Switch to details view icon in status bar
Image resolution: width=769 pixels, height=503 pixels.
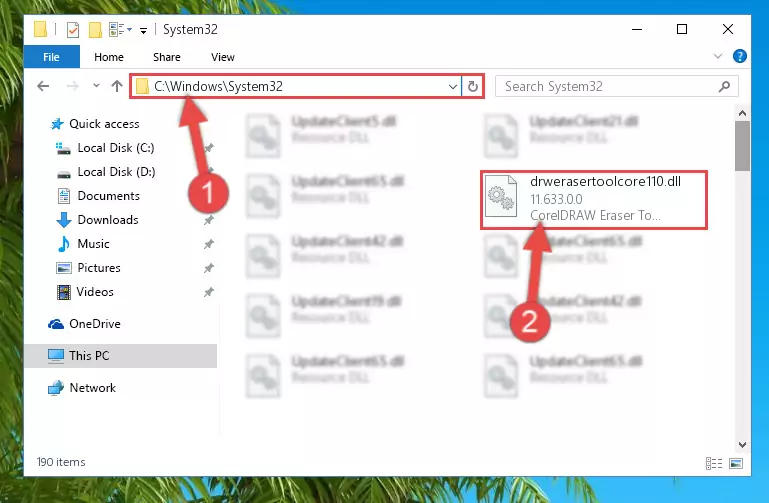coord(714,463)
